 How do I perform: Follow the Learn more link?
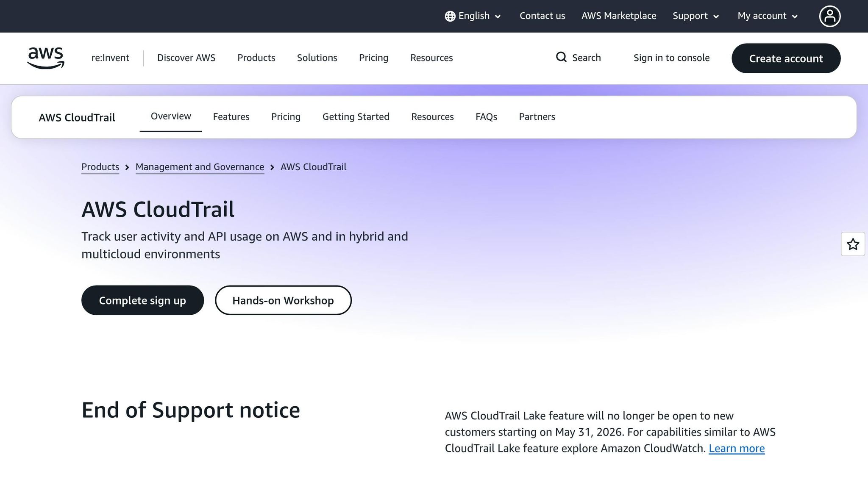point(737,448)
